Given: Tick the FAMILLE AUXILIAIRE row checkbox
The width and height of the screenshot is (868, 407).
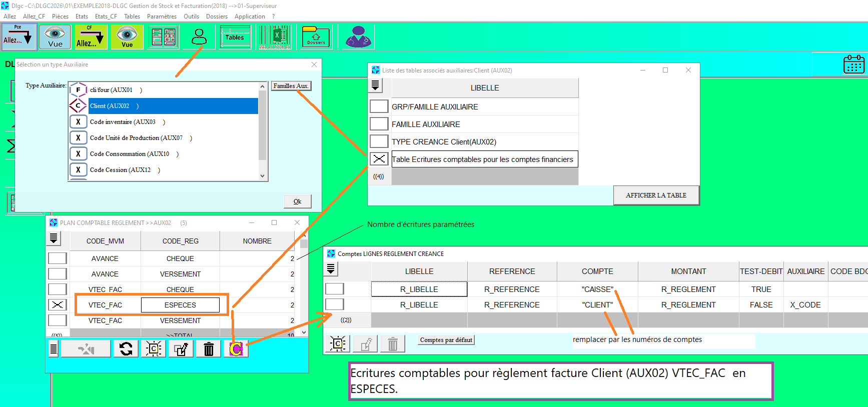Looking at the screenshot, I should click(x=379, y=124).
